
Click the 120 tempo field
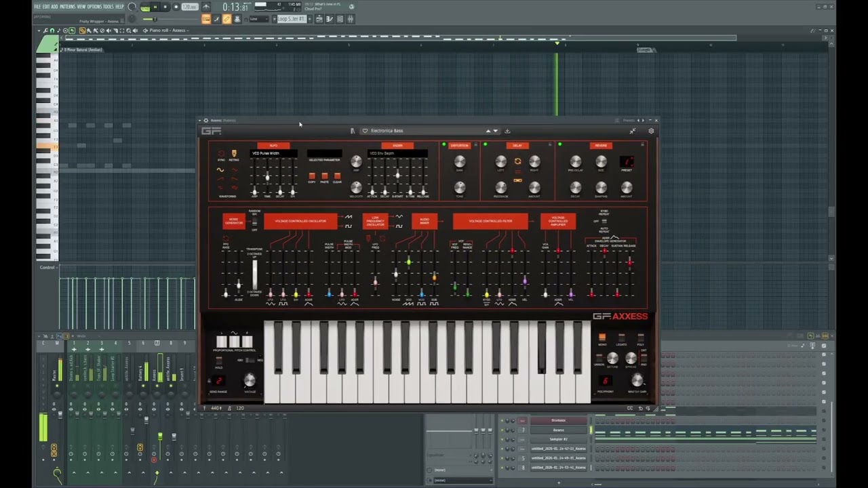189,7
